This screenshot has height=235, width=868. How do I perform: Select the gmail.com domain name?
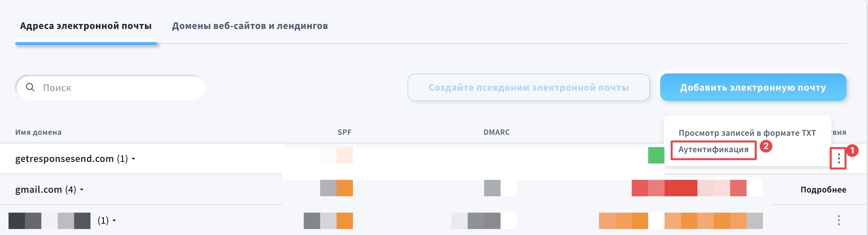tap(38, 190)
